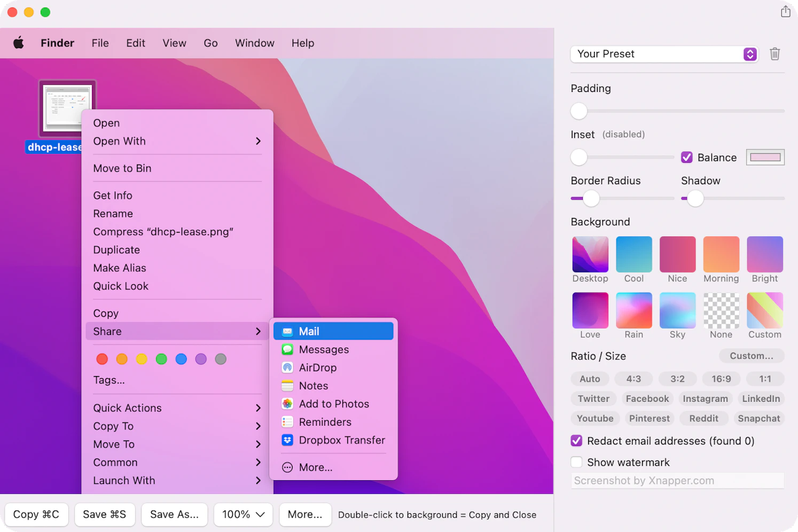Click the watermark text input field

pyautogui.click(x=677, y=481)
